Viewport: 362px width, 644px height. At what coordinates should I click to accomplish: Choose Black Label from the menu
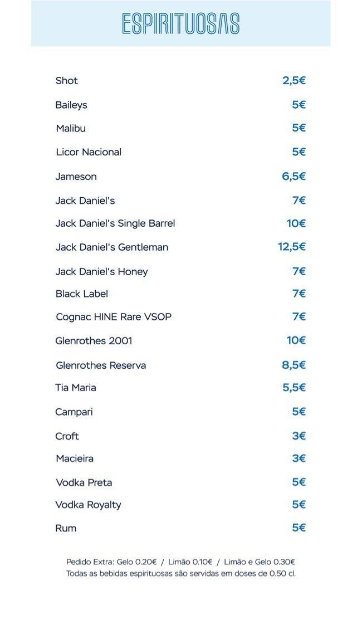82,294
